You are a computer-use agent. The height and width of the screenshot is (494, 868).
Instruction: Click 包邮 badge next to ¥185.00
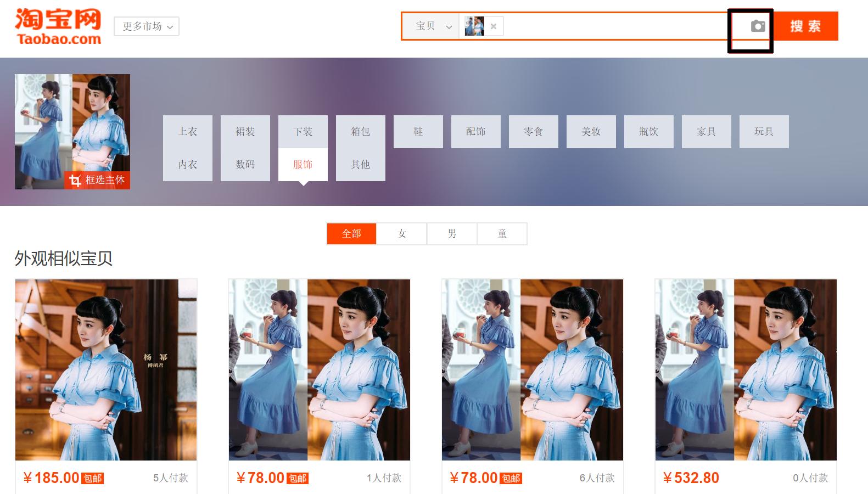pyautogui.click(x=93, y=479)
